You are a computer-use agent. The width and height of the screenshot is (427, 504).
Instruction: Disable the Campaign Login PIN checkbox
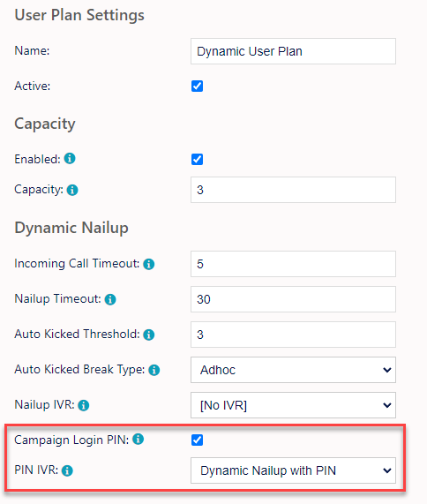click(x=197, y=440)
